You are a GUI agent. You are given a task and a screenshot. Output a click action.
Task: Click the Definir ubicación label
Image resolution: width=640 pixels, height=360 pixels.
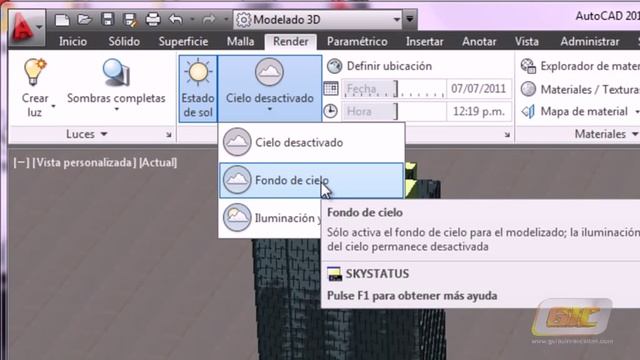click(x=389, y=66)
